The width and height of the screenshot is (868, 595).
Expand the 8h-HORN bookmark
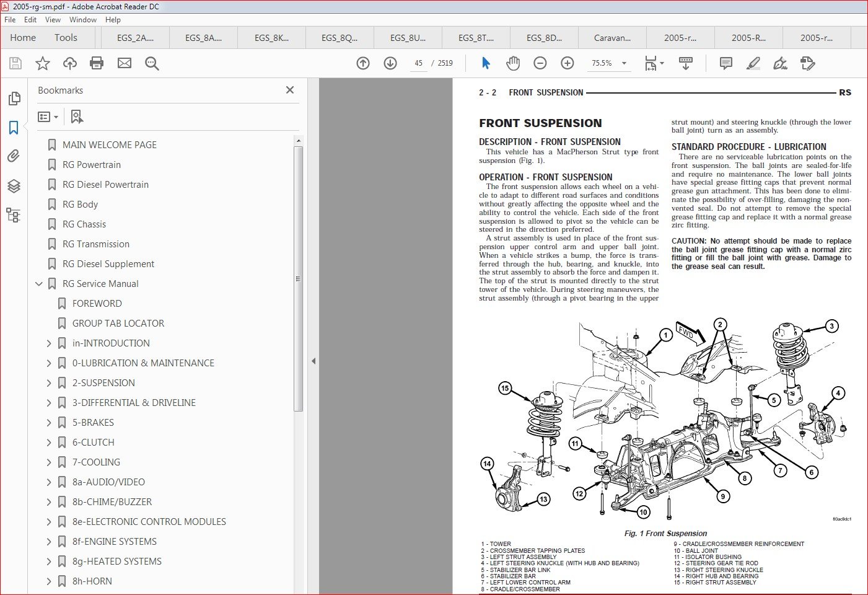coord(49,581)
